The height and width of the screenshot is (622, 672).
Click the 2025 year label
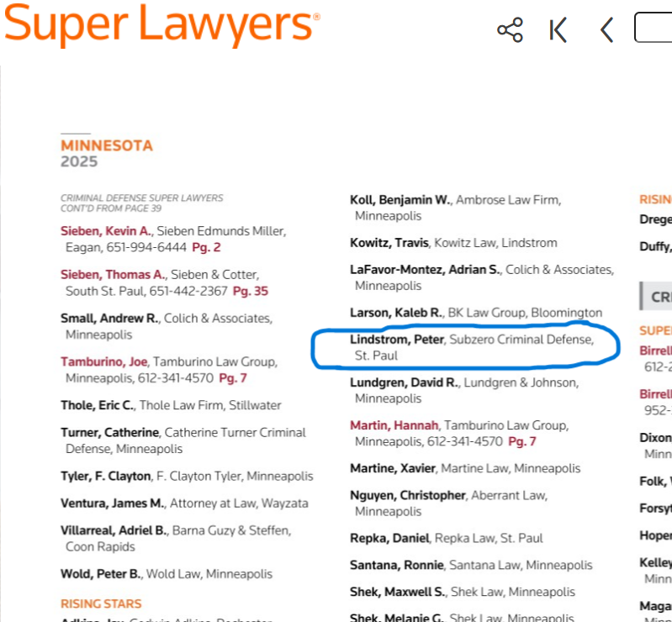[79, 161]
